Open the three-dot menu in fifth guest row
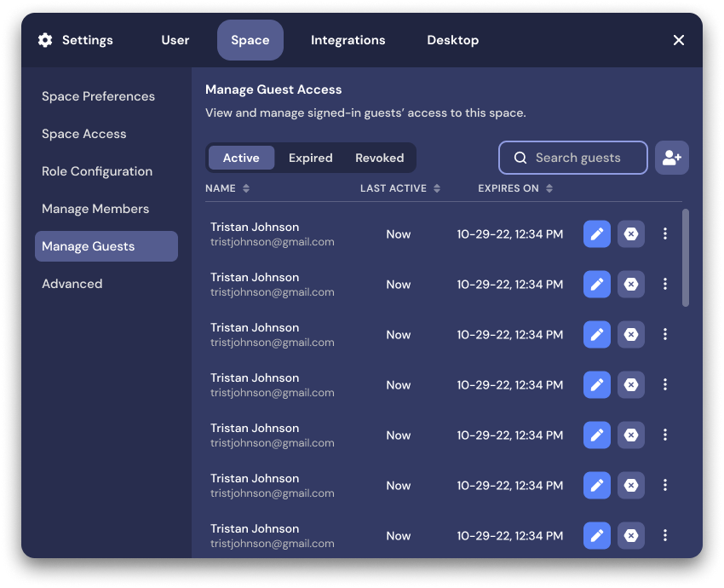 click(665, 435)
